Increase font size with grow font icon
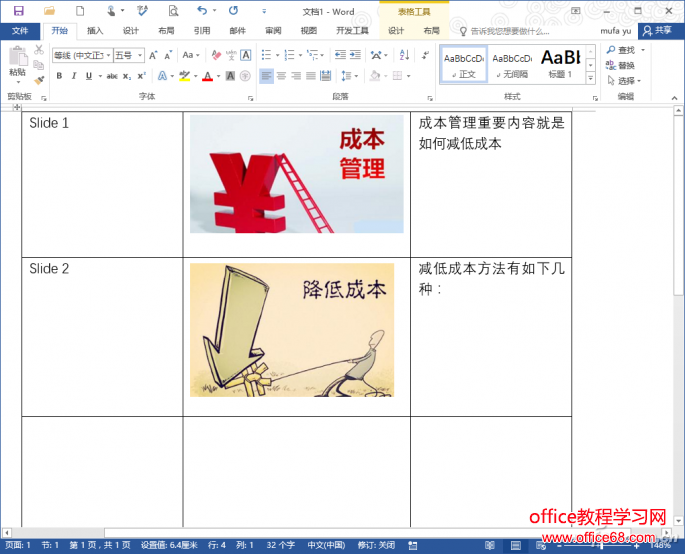The image size is (685, 554). tap(153, 55)
